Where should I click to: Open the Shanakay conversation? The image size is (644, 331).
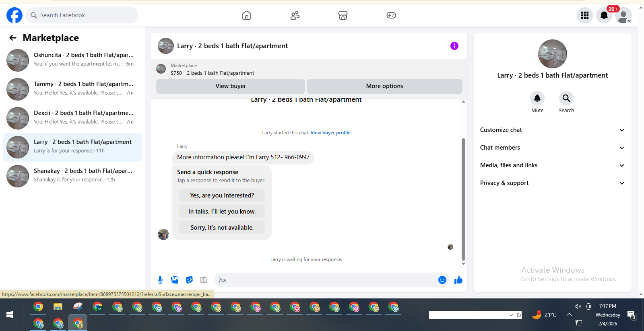[72, 176]
